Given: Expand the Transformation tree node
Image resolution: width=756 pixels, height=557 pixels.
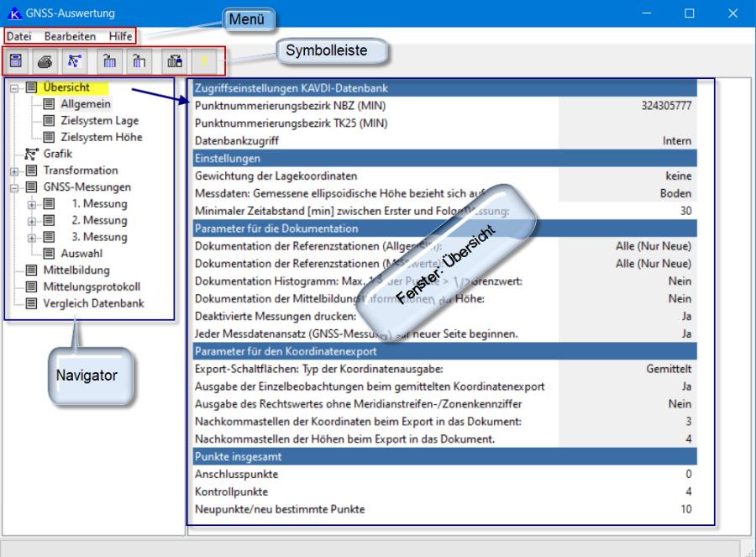Looking at the screenshot, I should 13,171.
